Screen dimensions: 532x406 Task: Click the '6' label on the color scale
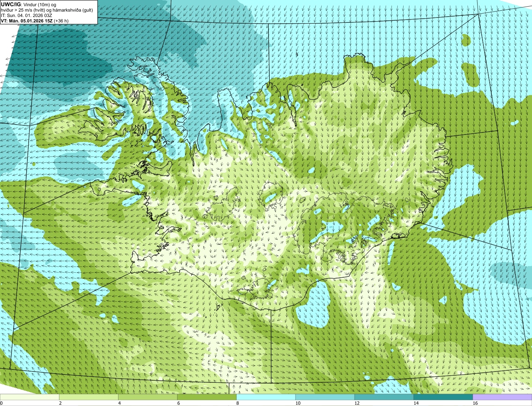click(x=178, y=403)
